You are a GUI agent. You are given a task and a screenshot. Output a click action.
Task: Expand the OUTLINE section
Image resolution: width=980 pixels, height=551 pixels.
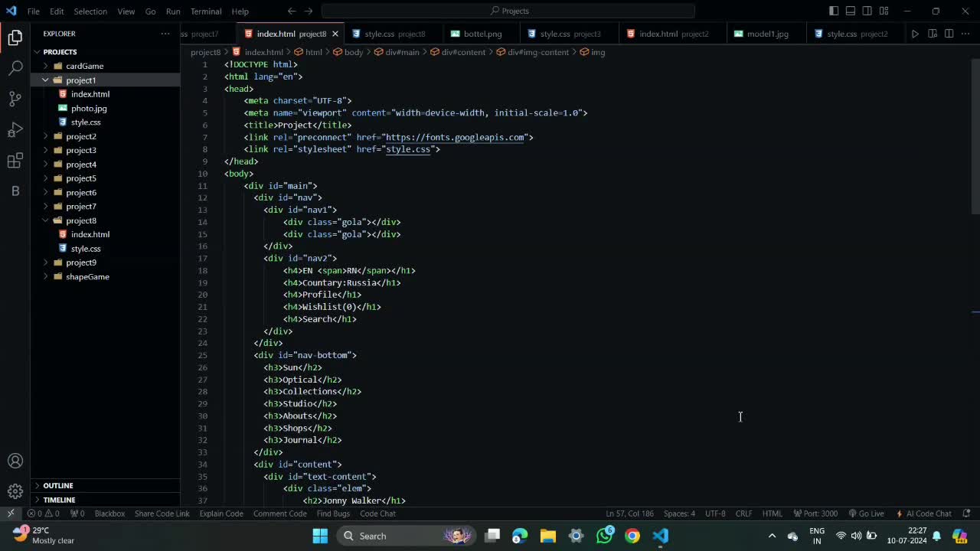pyautogui.click(x=58, y=485)
